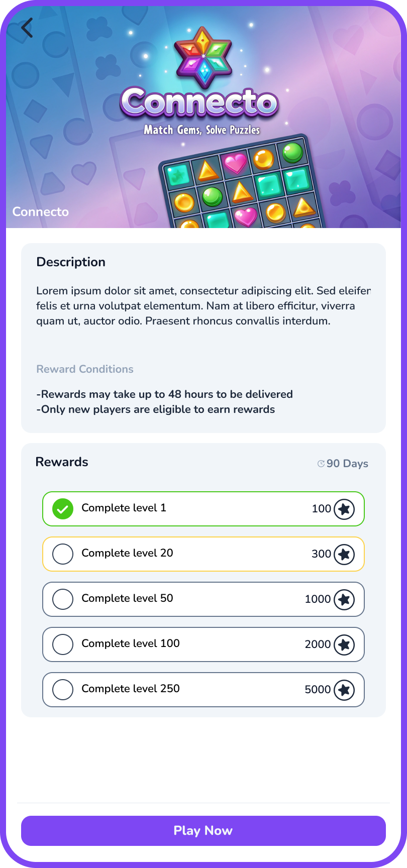
Task: Tap the empty circle beside Complete level 20
Action: (62, 554)
